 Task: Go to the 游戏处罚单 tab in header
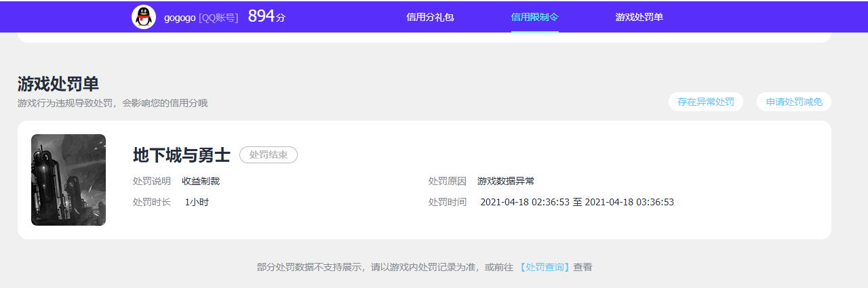(639, 17)
